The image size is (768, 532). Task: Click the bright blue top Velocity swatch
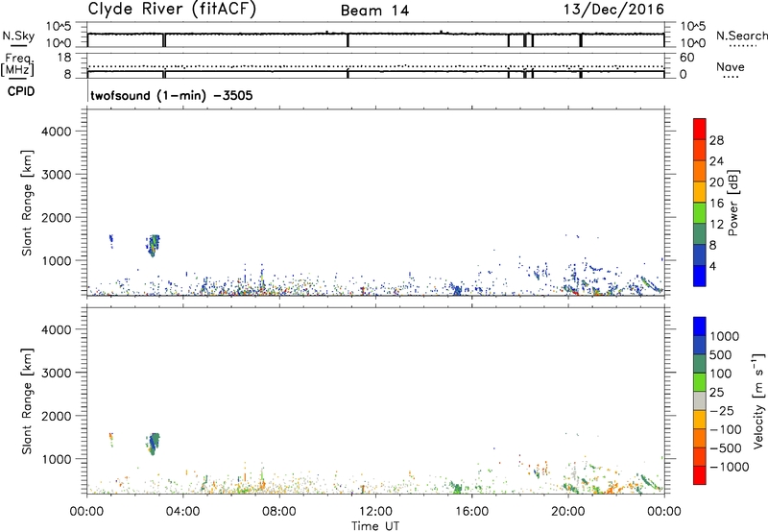pyautogui.click(x=700, y=326)
